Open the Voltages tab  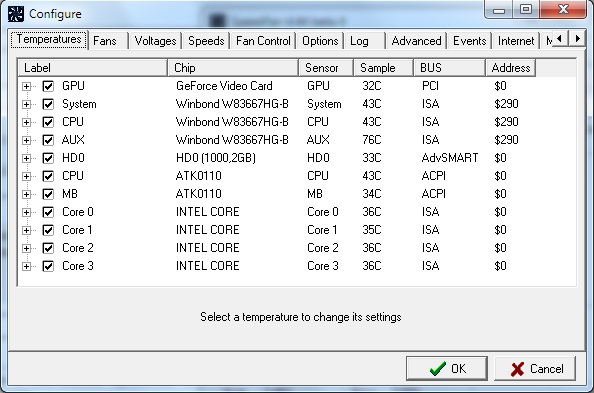coord(155,41)
